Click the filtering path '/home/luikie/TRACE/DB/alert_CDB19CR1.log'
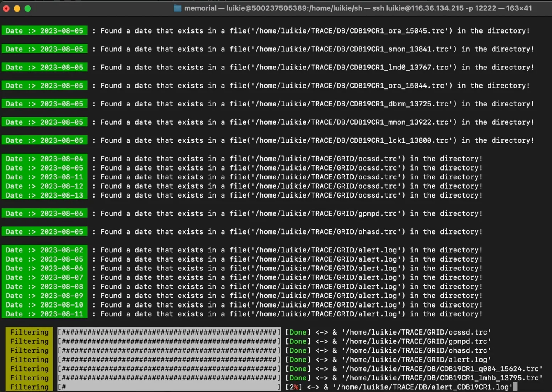 point(423,387)
